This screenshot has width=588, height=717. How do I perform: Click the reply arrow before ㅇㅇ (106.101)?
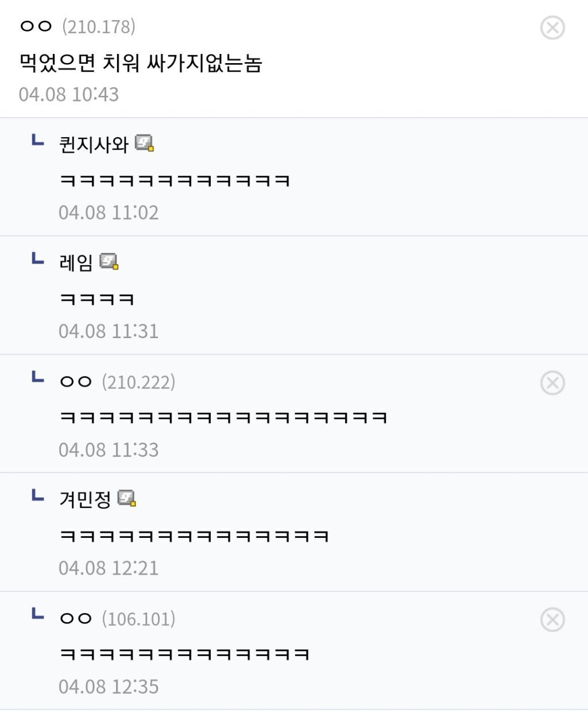(x=37, y=614)
